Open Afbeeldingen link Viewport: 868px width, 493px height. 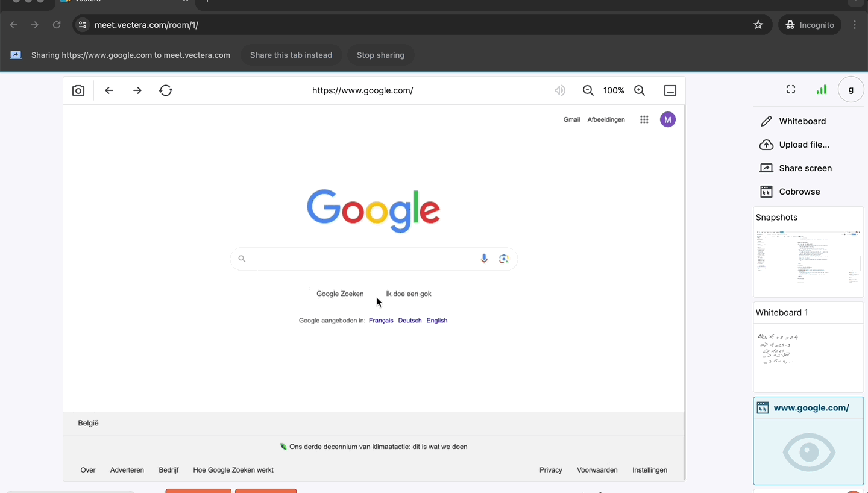point(606,119)
